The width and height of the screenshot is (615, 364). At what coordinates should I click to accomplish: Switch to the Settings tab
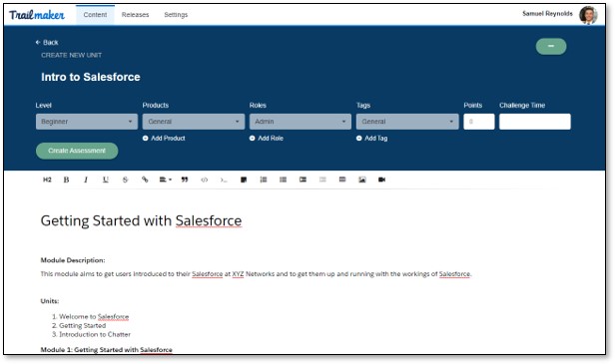click(x=176, y=15)
